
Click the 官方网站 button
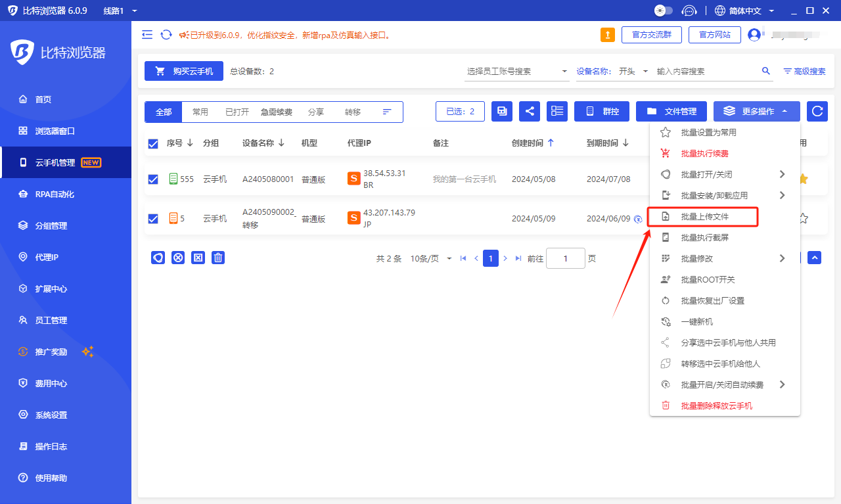click(x=715, y=35)
